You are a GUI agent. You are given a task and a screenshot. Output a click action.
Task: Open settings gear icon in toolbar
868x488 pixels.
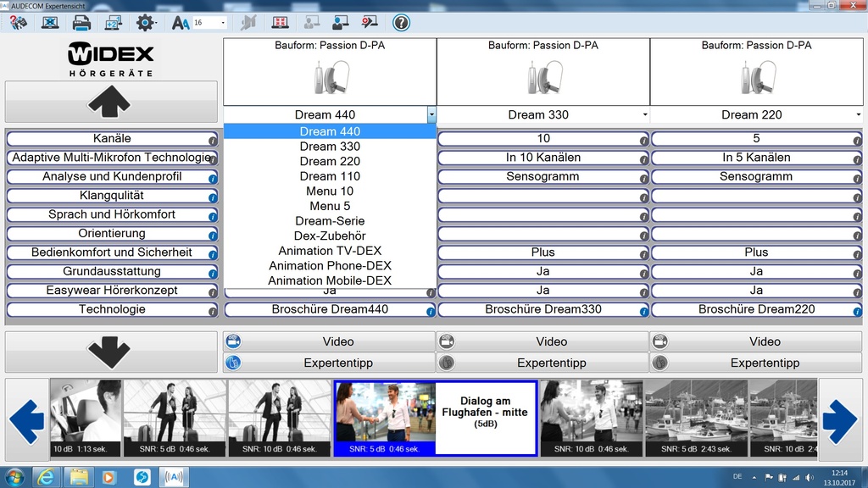[146, 23]
